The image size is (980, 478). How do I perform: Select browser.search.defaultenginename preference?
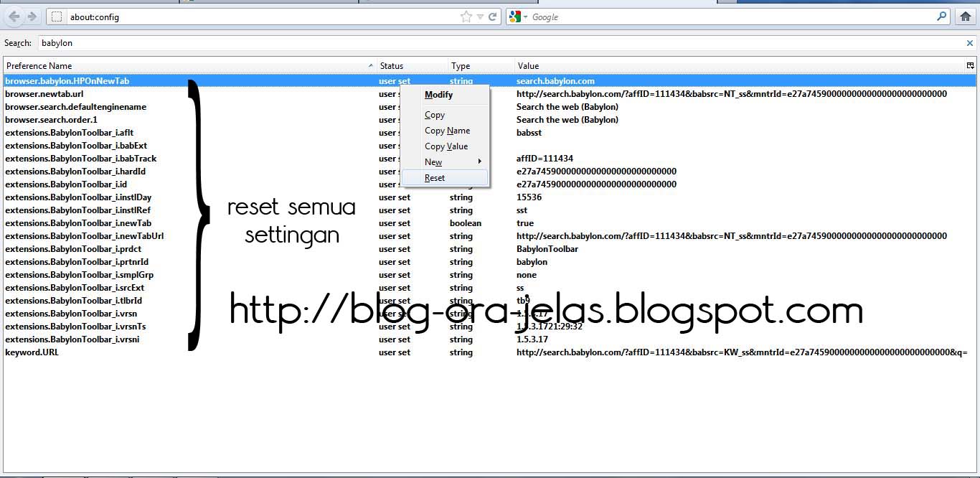(x=489, y=107)
